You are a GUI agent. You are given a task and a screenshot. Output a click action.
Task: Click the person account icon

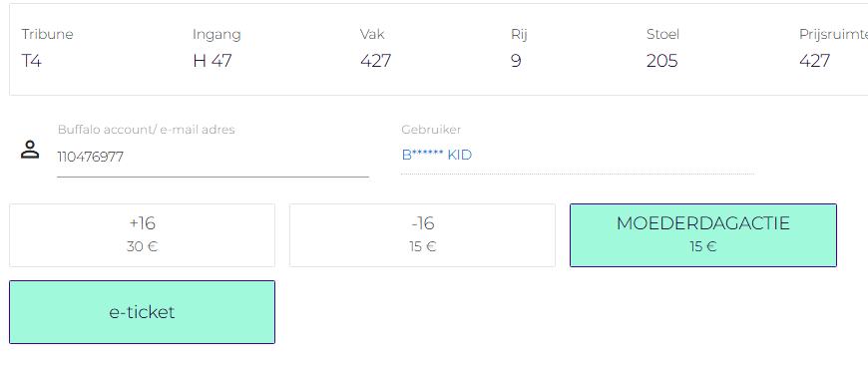30,150
